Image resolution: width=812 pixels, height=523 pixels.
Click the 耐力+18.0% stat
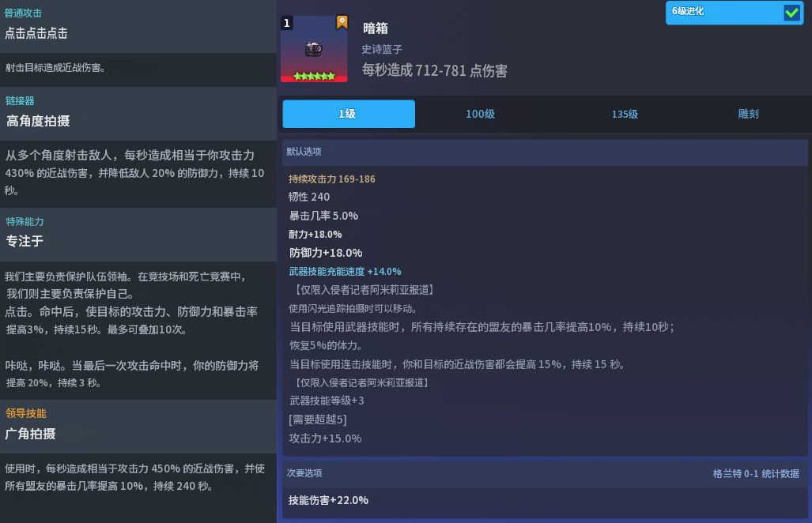[x=315, y=235]
